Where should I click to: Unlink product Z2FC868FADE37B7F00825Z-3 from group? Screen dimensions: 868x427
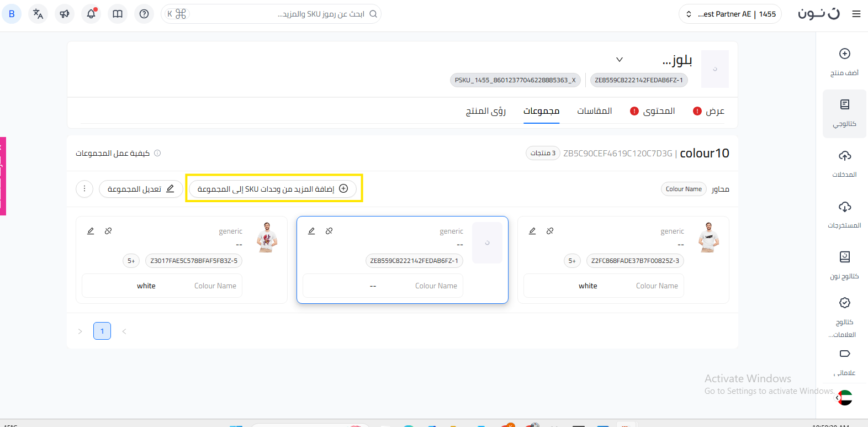coord(550,231)
